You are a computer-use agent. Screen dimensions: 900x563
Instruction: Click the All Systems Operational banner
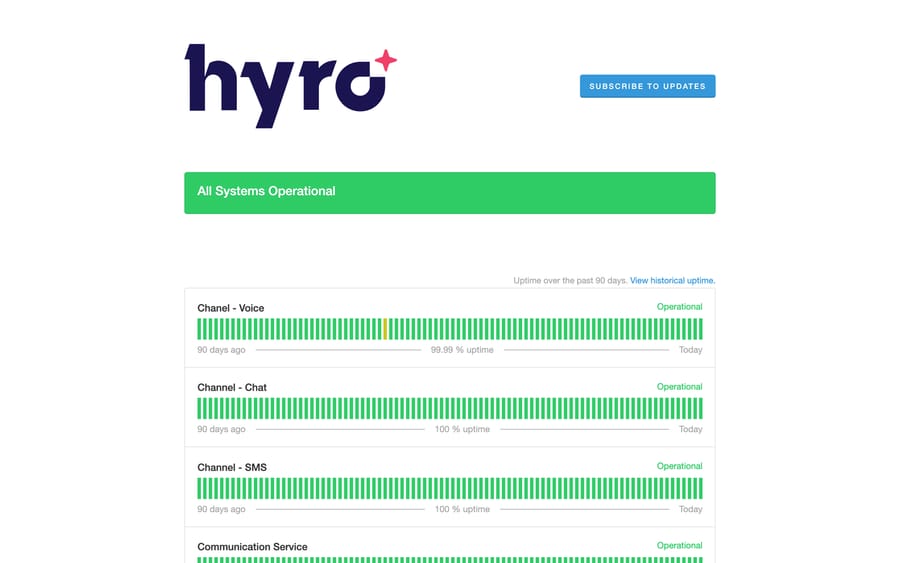click(x=449, y=193)
